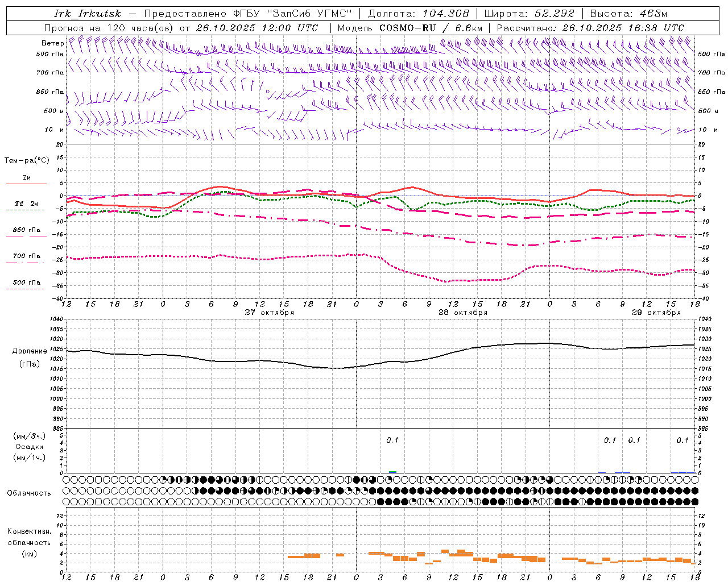
Task: Click the Рассчитано: 26.10.2025 16:38 UTC timestamp
Action: (x=590, y=28)
